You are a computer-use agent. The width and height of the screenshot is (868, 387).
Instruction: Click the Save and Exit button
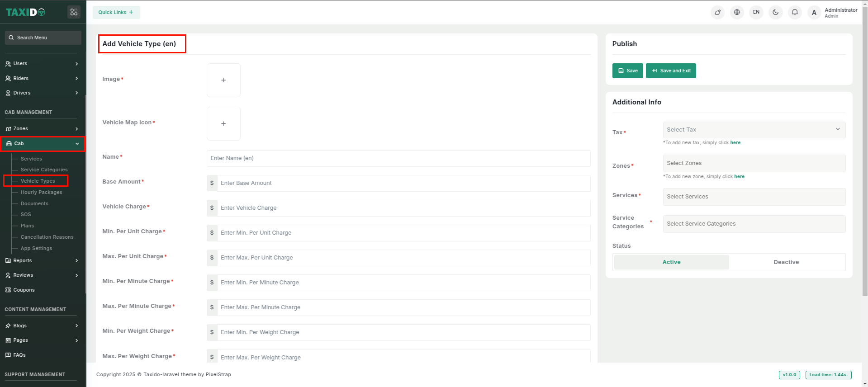671,71
